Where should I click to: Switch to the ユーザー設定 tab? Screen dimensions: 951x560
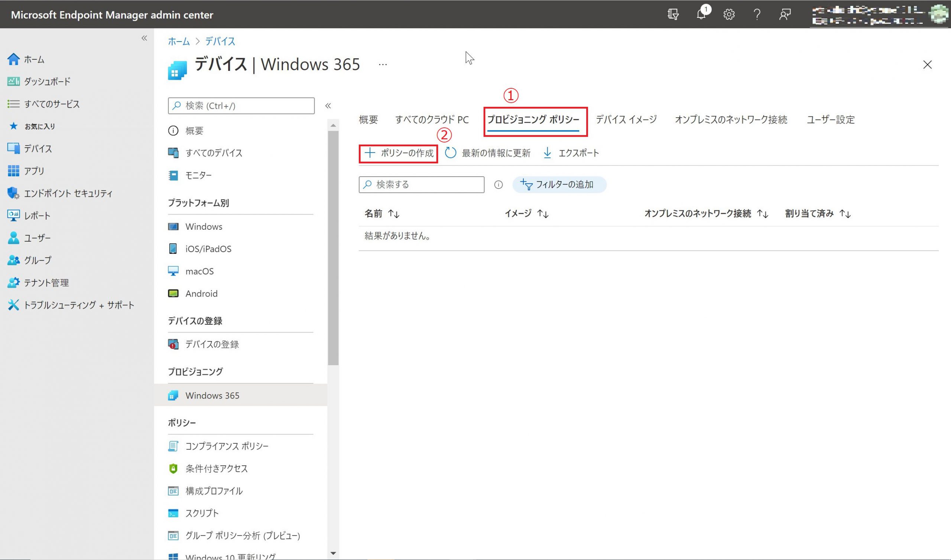[830, 119]
